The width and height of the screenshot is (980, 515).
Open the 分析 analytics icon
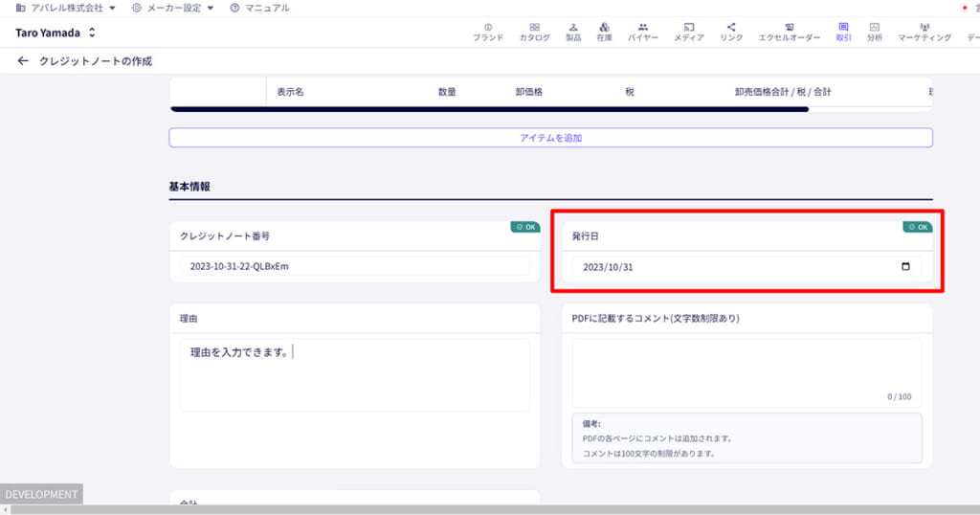point(875,32)
